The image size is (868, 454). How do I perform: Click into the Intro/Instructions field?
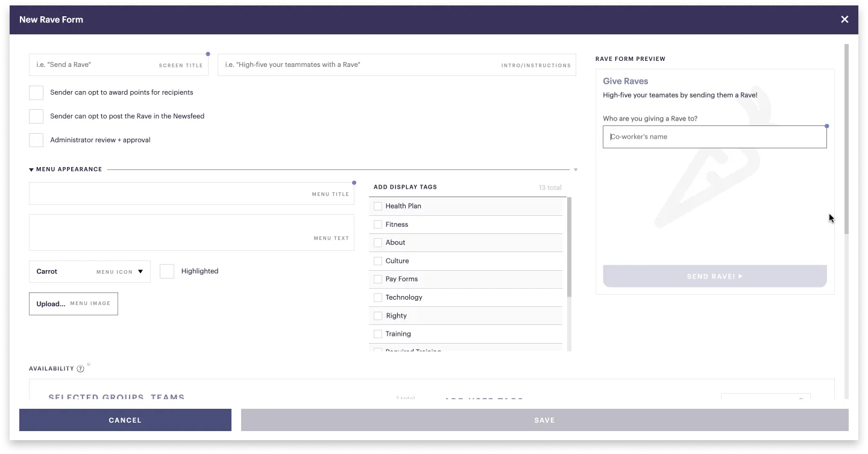tap(397, 65)
